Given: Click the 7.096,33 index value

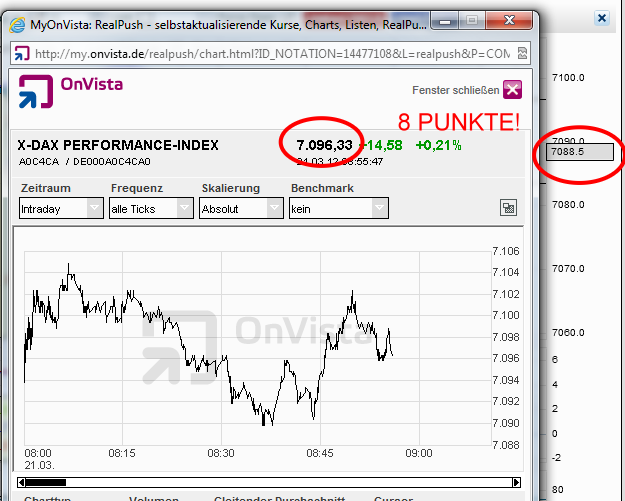Looking at the screenshot, I should [x=324, y=145].
